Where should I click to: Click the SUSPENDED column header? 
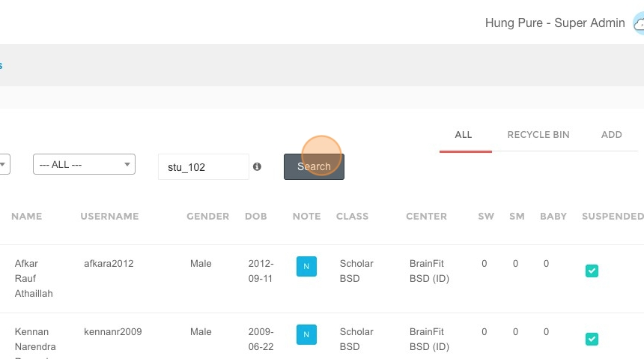pos(613,217)
